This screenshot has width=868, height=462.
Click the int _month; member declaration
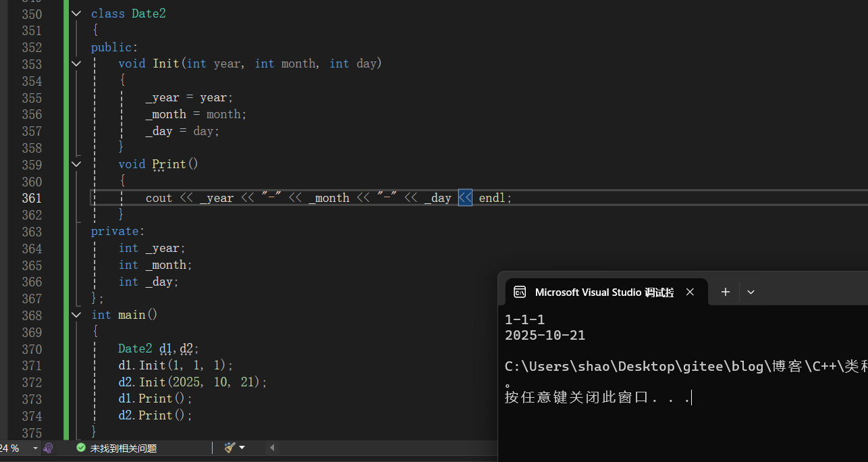tap(155, 265)
